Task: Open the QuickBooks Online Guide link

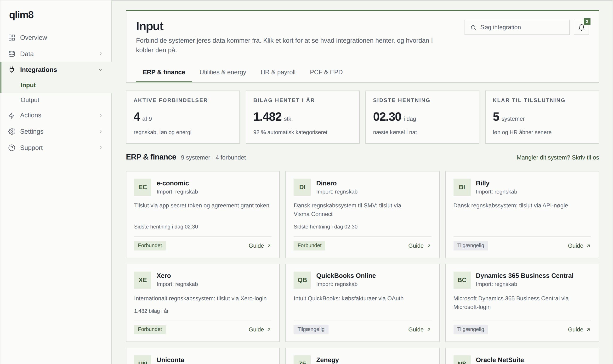Action: pyautogui.click(x=419, y=330)
